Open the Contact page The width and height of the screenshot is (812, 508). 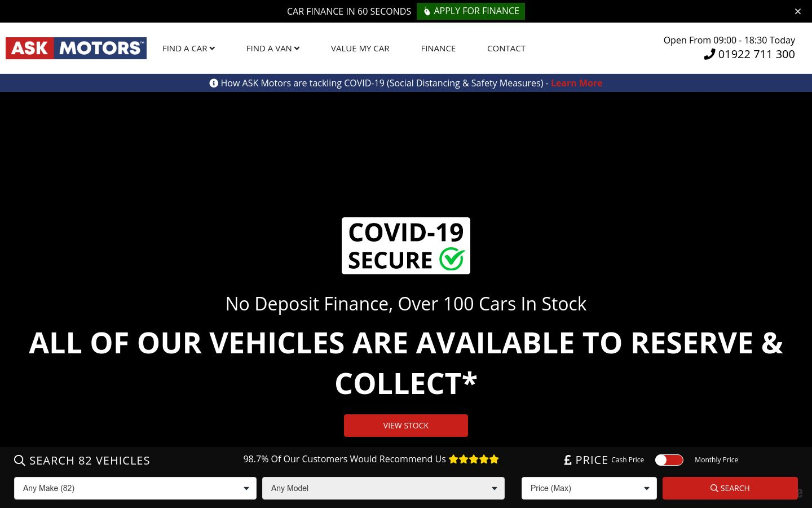(506, 49)
